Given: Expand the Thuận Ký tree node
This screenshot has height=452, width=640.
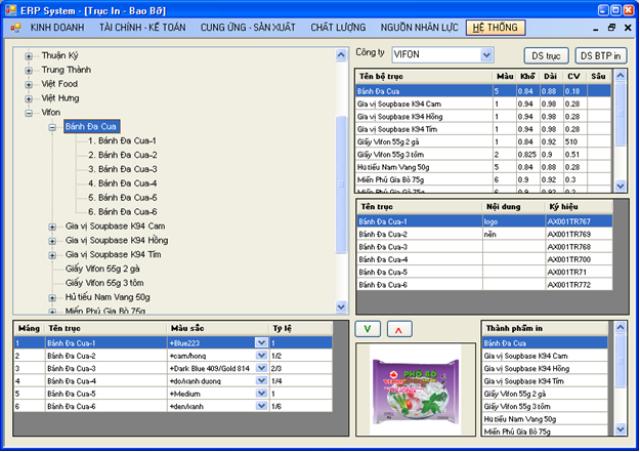Looking at the screenshot, I should pos(29,56).
